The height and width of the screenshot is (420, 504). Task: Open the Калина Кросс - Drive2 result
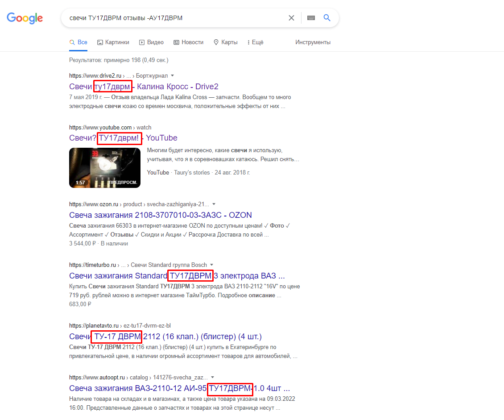(144, 87)
